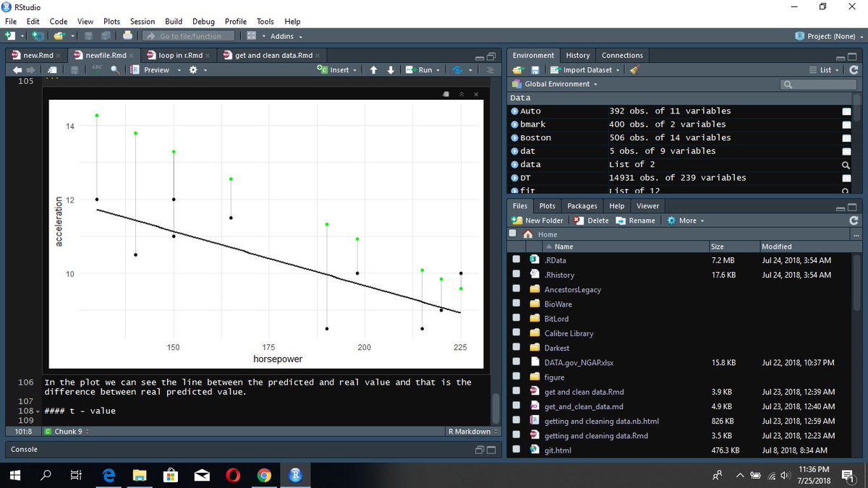Click the publish icon in editor toolbar
Image resolution: width=868 pixels, height=488 pixels.
point(457,70)
